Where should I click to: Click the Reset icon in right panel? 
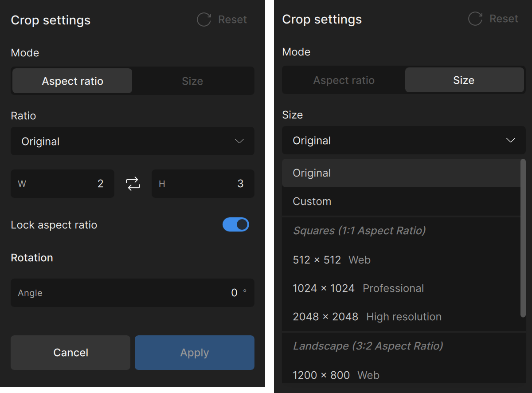[x=475, y=19]
